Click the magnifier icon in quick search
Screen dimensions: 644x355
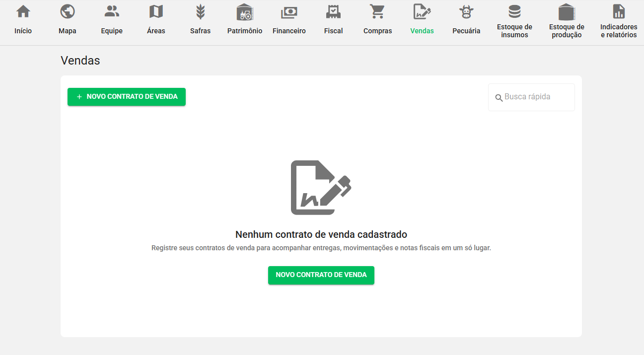coord(499,98)
